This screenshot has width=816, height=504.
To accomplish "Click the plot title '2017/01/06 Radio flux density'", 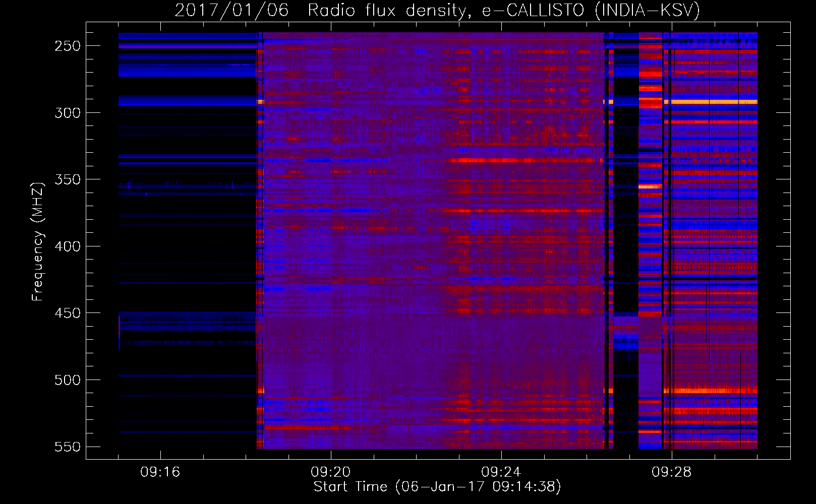I will 437,10.
